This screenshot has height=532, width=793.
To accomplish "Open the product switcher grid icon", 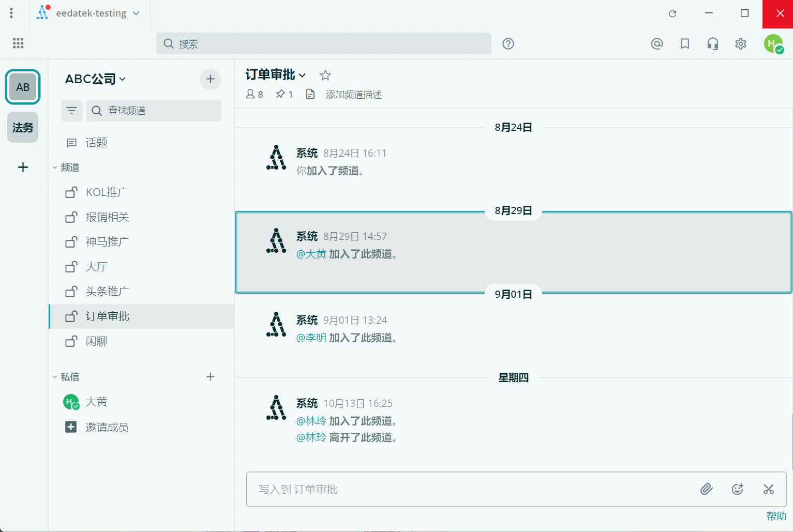I will tap(18, 43).
